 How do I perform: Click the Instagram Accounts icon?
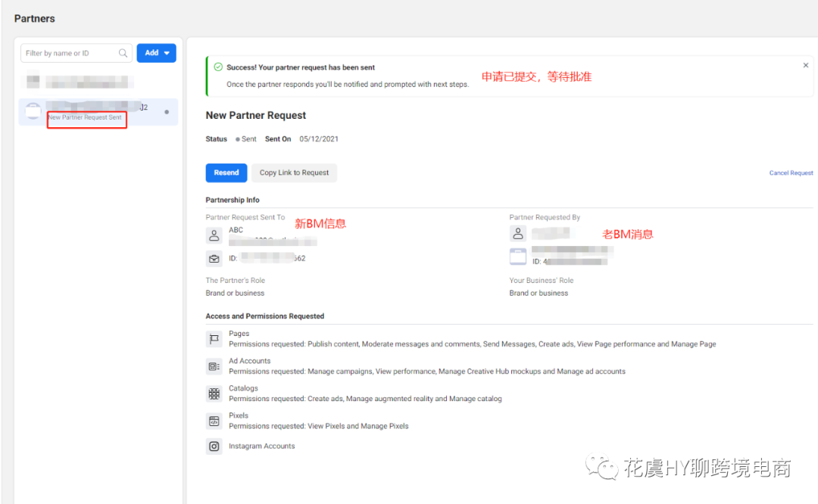[214, 446]
